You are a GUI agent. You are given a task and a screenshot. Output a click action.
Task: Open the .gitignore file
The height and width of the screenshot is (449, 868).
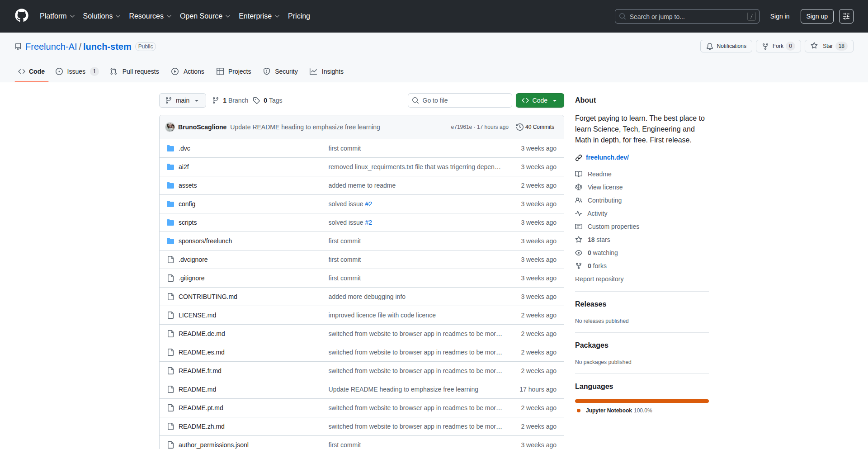191,278
